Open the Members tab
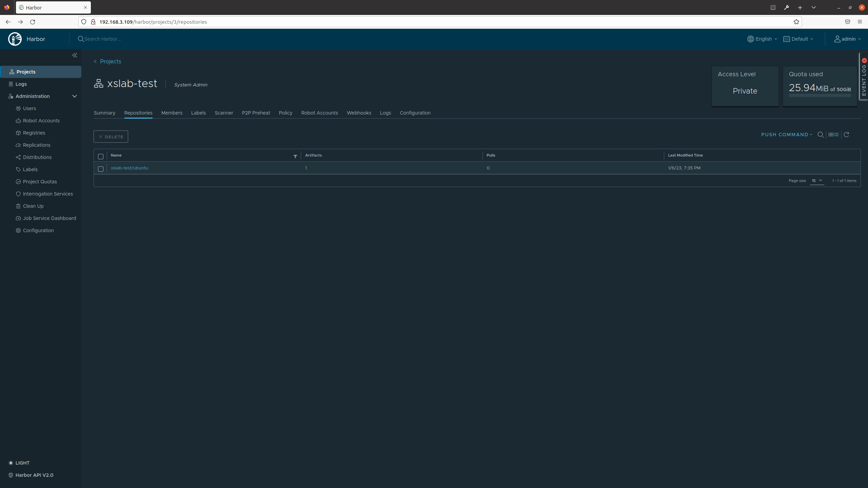Image resolution: width=868 pixels, height=488 pixels. [172, 113]
